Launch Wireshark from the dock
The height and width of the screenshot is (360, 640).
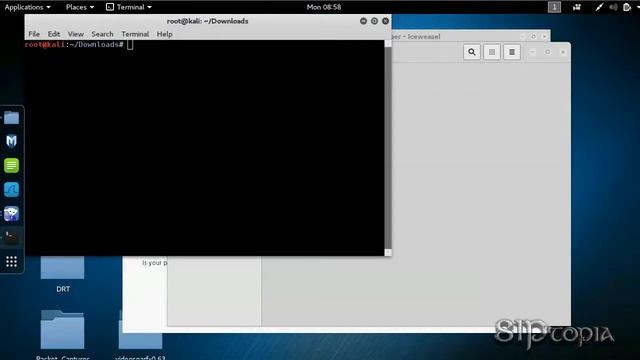(11, 189)
